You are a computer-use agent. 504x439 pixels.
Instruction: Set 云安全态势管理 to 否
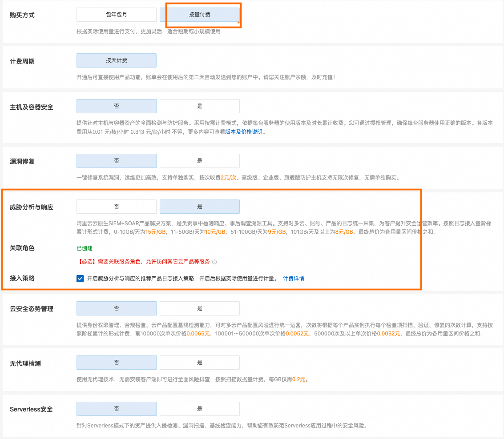(x=117, y=308)
